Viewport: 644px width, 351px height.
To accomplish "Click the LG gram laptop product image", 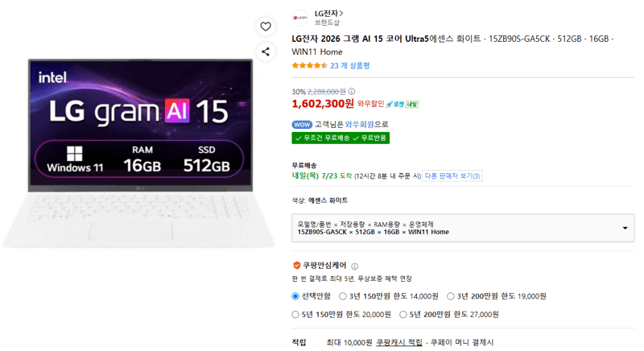I will coord(139,153).
